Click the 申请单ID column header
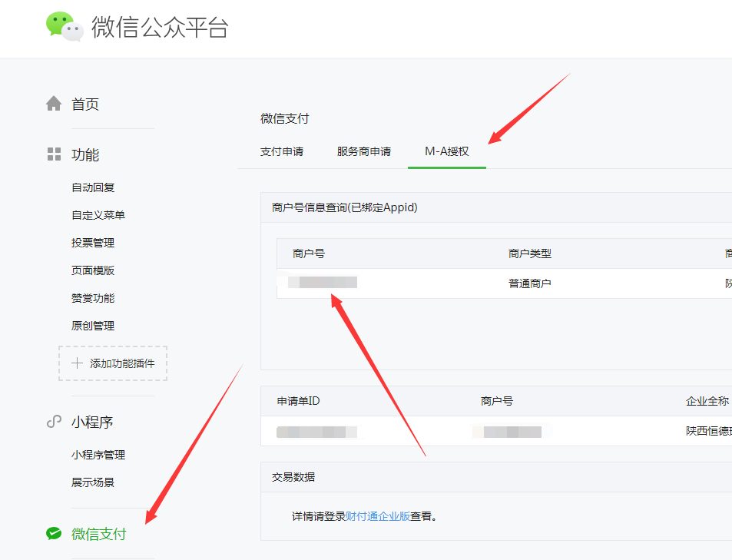 click(x=298, y=401)
